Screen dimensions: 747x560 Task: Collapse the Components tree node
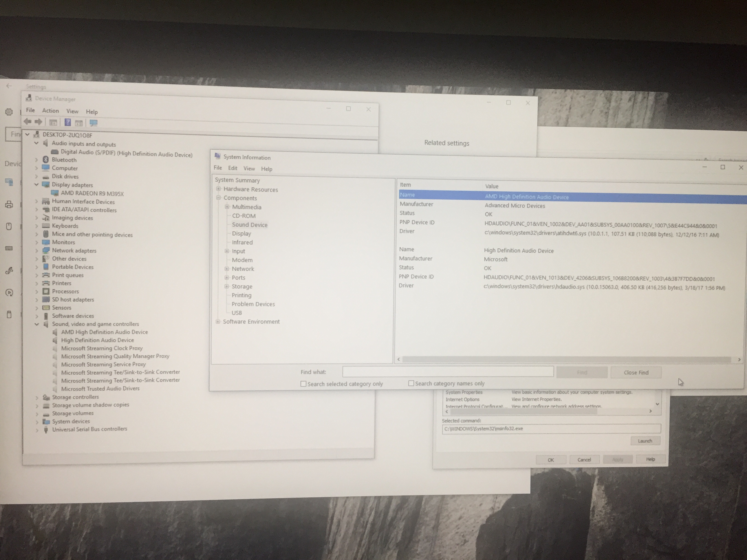tap(219, 198)
